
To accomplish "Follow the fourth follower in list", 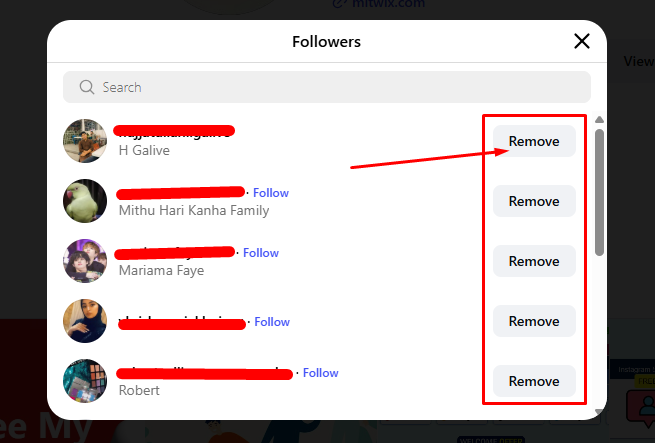I will pos(272,322).
